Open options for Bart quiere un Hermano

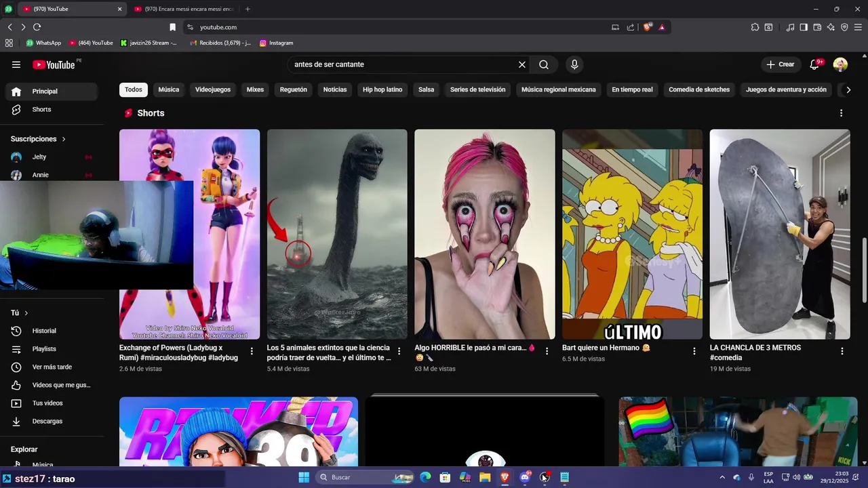[694, 351]
